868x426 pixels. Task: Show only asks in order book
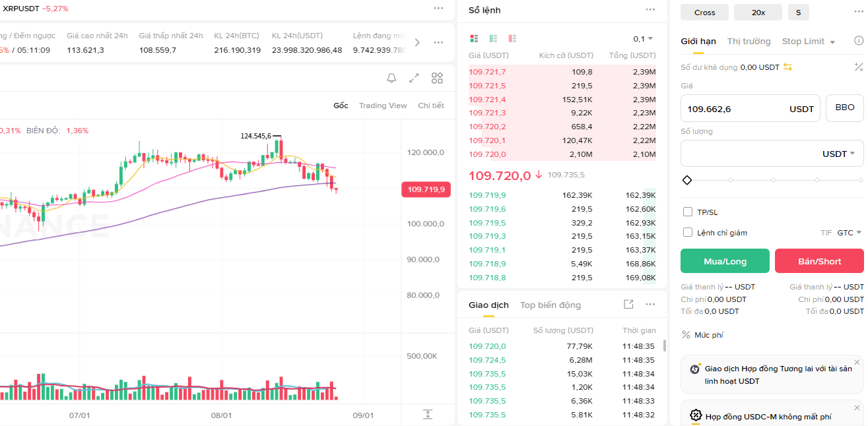512,39
